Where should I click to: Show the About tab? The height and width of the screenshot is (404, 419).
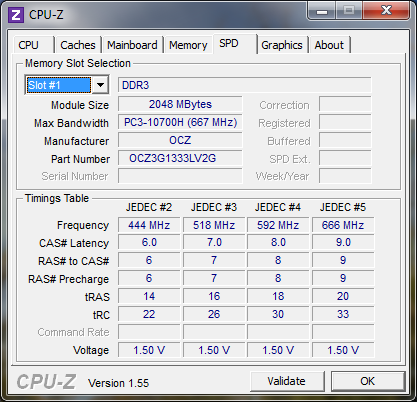coord(329,45)
